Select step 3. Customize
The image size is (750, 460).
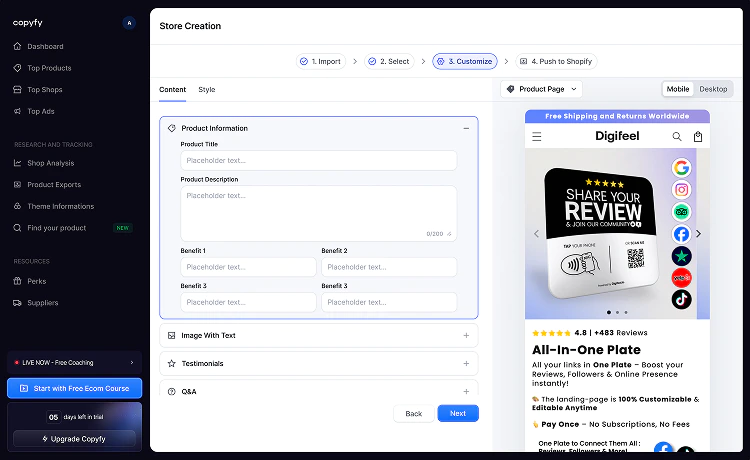pos(465,61)
